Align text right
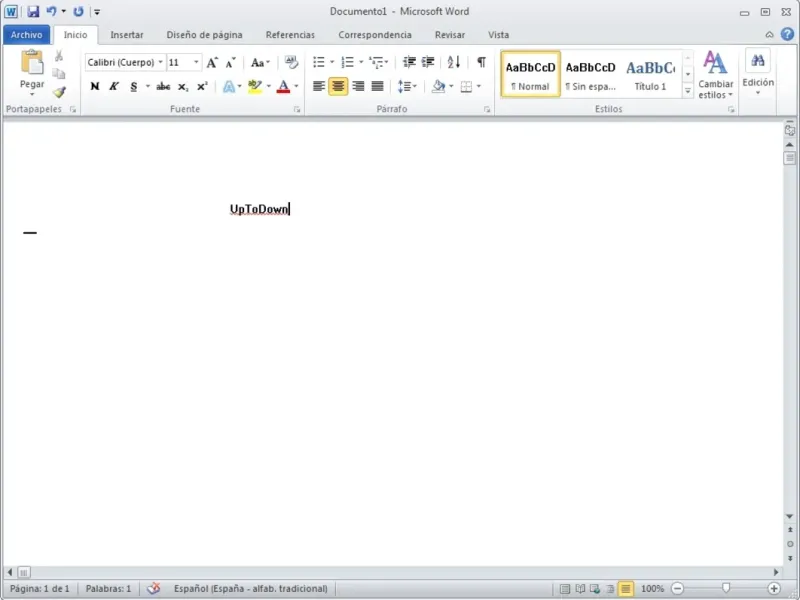Screen dimensions: 800x600 click(x=358, y=86)
